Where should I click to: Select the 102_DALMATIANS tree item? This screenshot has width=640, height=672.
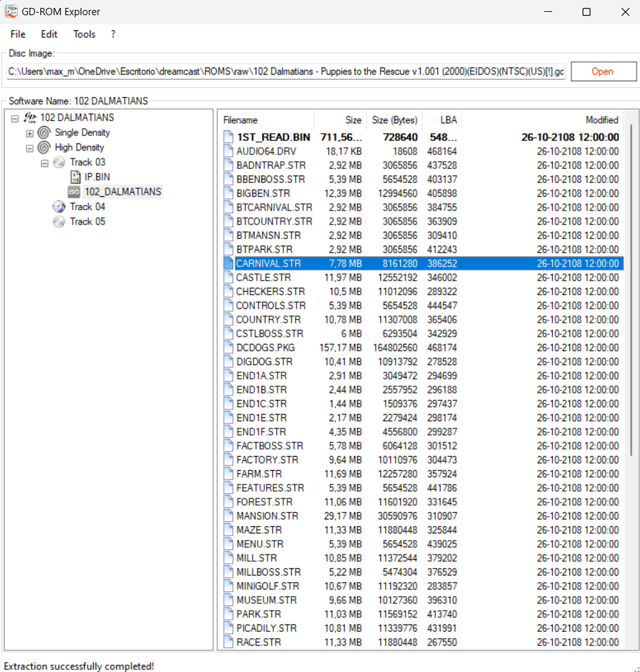tap(123, 192)
